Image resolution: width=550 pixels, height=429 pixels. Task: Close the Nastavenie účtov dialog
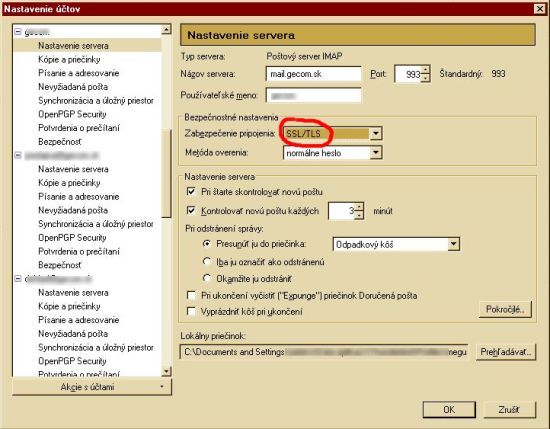point(540,8)
